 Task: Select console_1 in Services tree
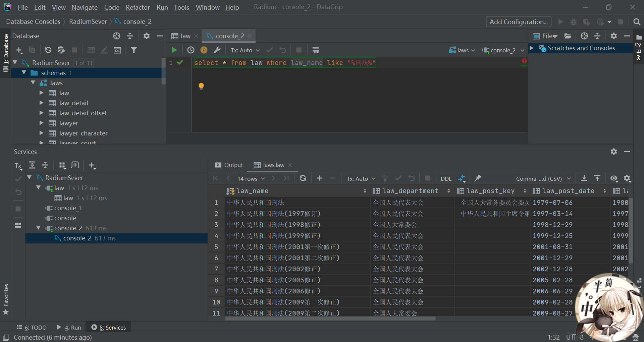(x=68, y=208)
